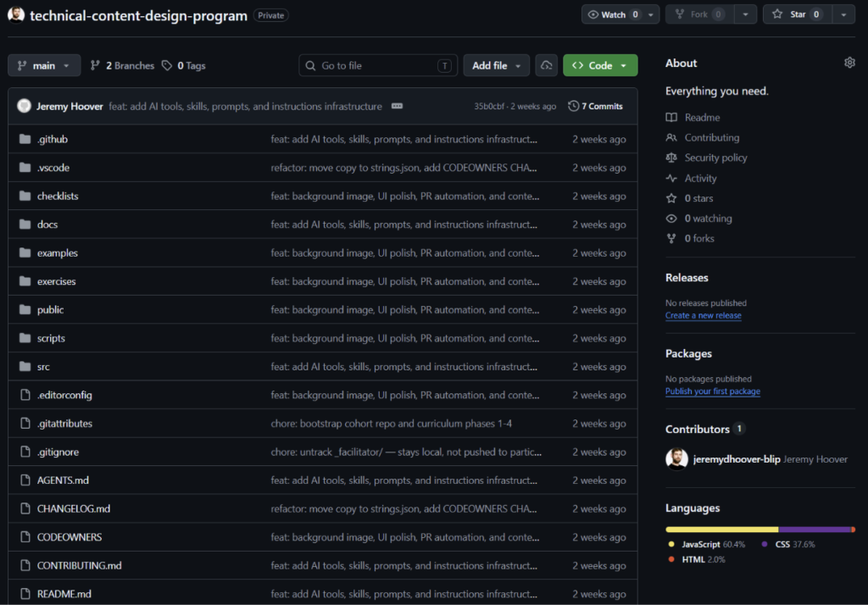Toggle Watch on this repository
Image resolution: width=868 pixels, height=605 pixels.
point(613,14)
